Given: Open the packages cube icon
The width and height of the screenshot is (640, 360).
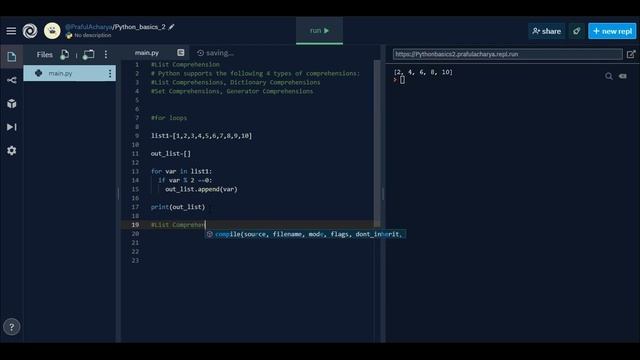Looking at the screenshot, I should [11, 104].
